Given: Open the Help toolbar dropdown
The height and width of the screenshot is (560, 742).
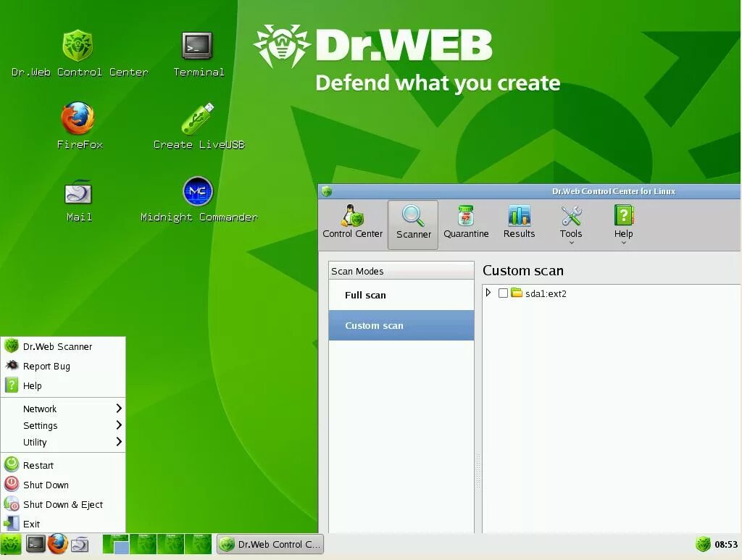Looking at the screenshot, I should (624, 224).
